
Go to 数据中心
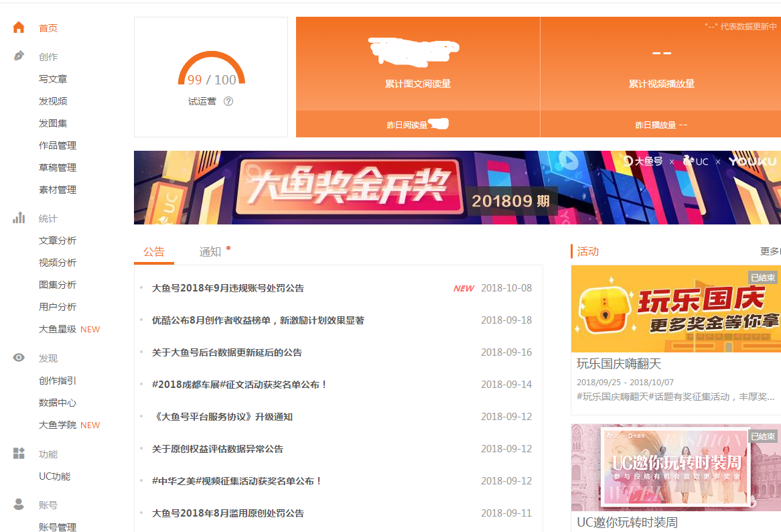click(x=58, y=403)
